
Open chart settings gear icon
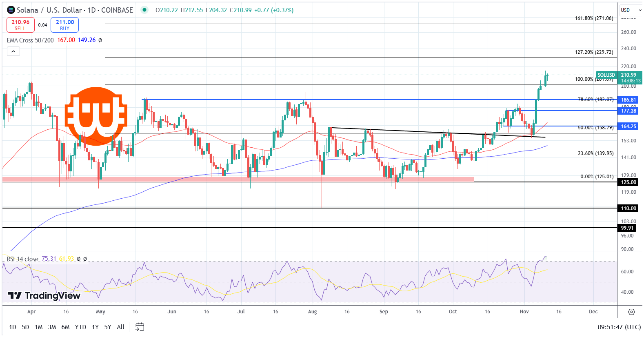click(x=631, y=312)
